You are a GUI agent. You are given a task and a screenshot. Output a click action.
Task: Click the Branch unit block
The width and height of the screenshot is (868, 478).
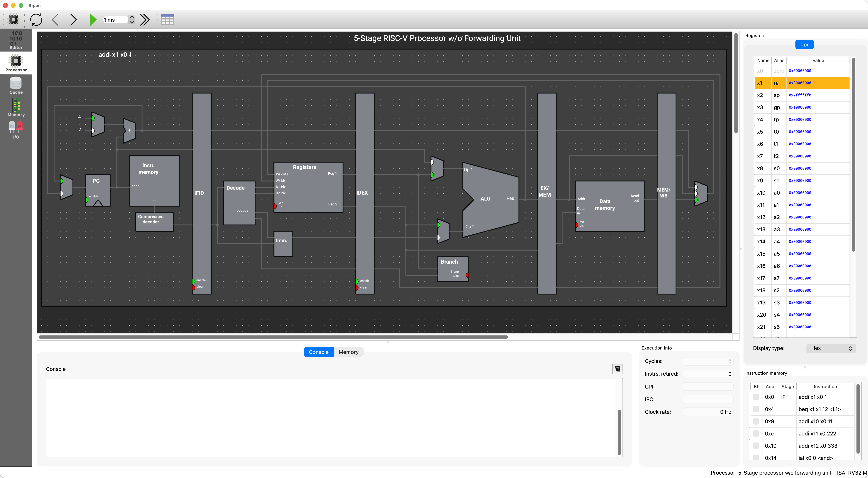(x=452, y=269)
